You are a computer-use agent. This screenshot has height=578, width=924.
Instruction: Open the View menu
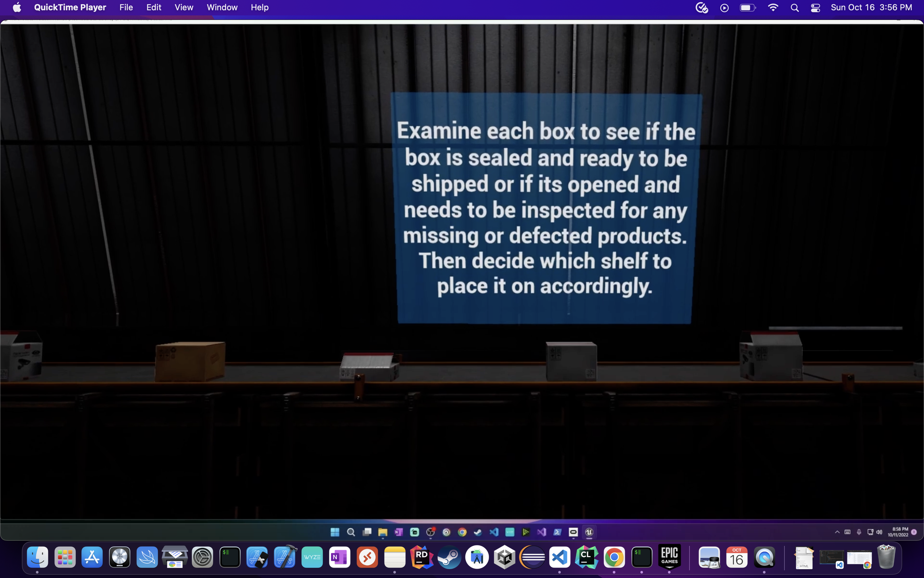click(184, 8)
